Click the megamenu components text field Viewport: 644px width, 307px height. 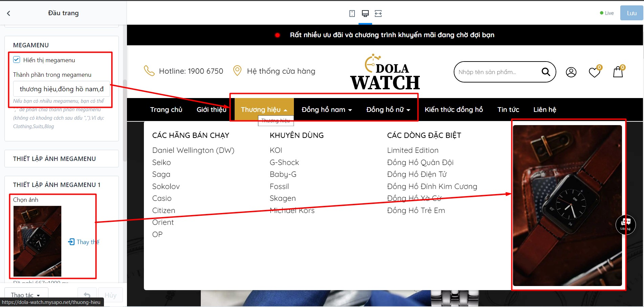tap(62, 89)
